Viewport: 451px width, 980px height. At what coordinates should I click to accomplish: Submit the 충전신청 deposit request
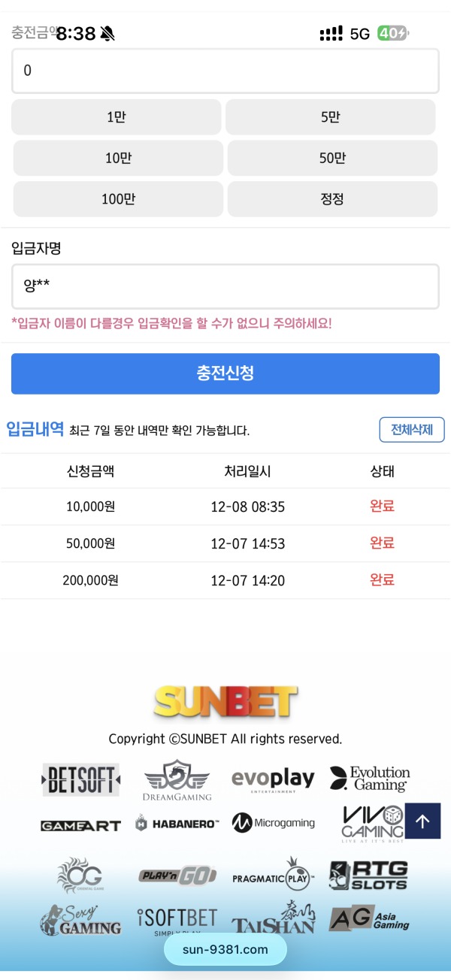coord(225,374)
